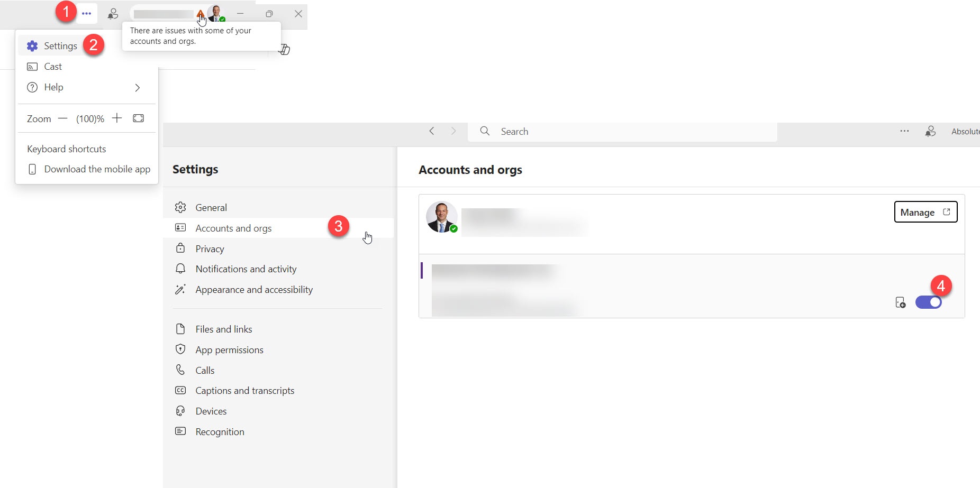Click the Cast icon in the menu
The width and height of the screenshot is (980, 488).
click(32, 66)
